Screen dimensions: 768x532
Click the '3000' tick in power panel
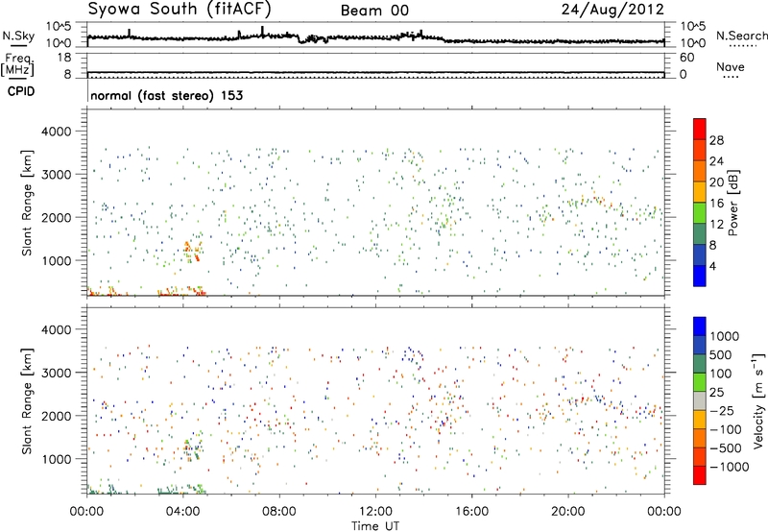pos(57,175)
